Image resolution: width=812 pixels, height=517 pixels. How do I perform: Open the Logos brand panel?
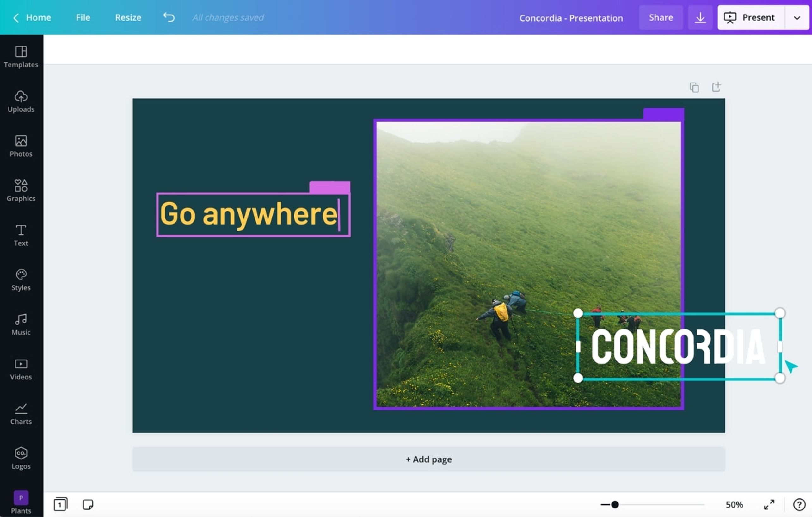pyautogui.click(x=21, y=458)
